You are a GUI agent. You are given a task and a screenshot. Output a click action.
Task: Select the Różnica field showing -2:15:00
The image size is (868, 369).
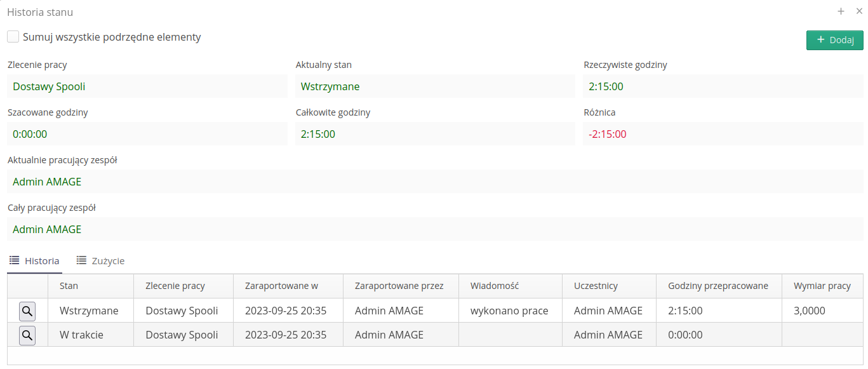(x=723, y=134)
